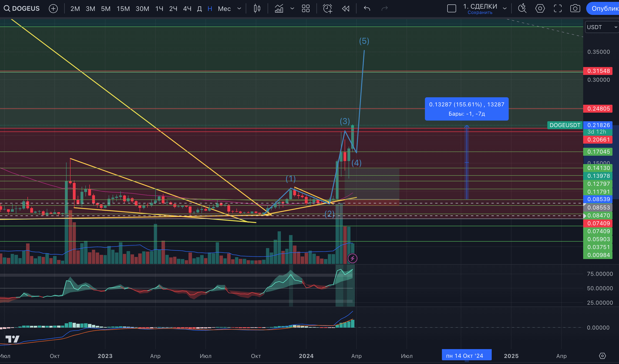Click the Сохранить save link
This screenshot has height=364, width=619.
[480, 12]
